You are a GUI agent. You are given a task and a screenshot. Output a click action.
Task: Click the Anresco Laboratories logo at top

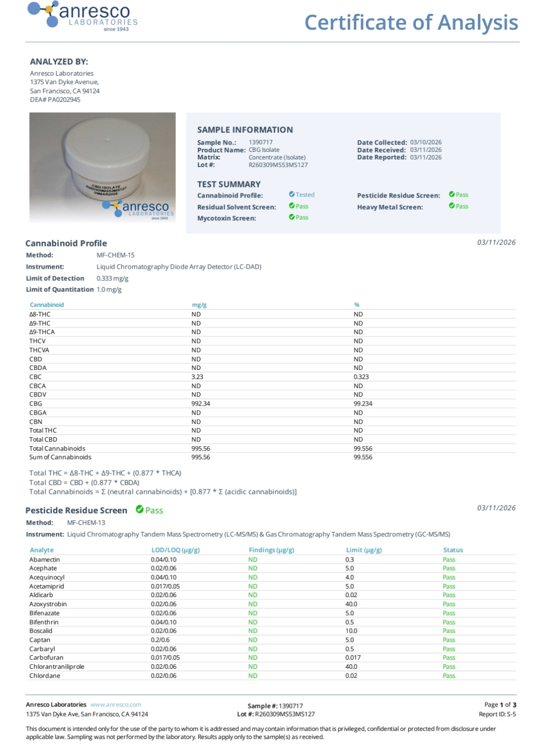(x=83, y=17)
